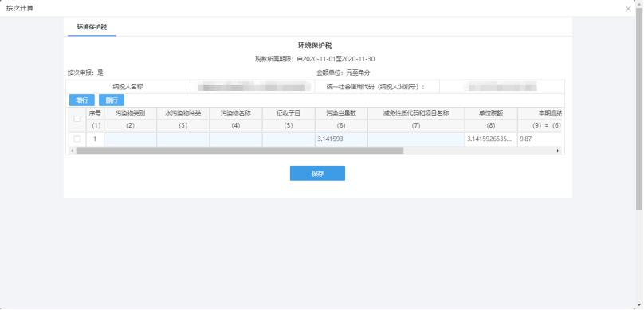Screen dimensions: 644x310
Task: Close the 按次计算 dialog with X icon
Action: (x=628, y=9)
